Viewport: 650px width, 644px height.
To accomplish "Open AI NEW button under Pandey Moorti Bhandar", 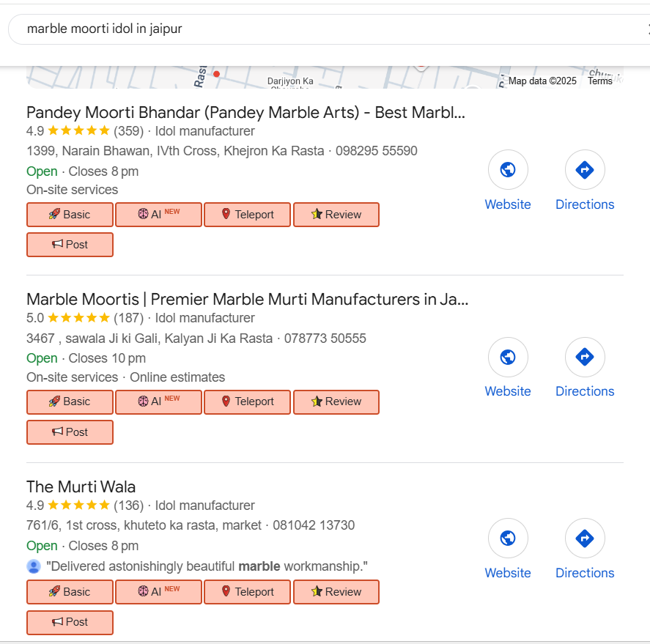I will pos(158,215).
